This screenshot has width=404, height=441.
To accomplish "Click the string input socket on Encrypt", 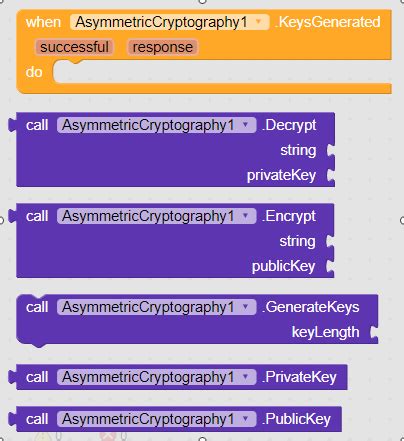I will tap(330, 241).
